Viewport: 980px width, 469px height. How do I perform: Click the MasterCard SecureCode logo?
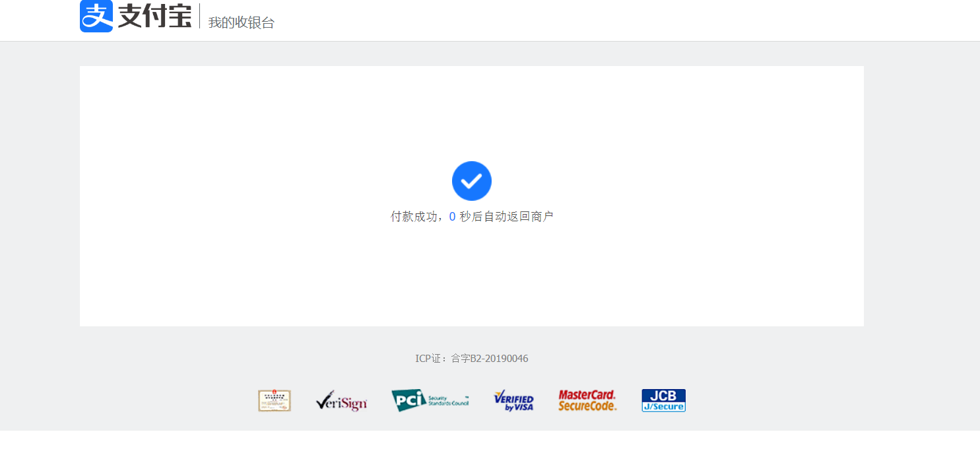[587, 400]
